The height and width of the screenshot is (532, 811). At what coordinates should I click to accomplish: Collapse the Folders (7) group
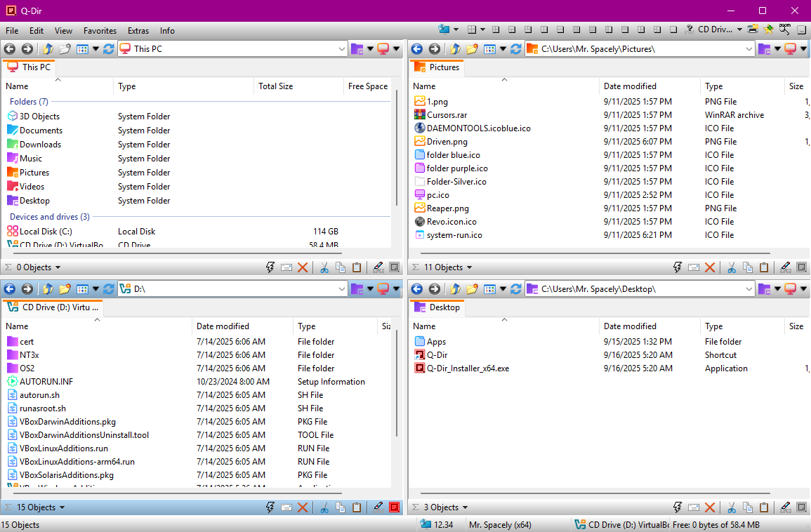pos(29,101)
